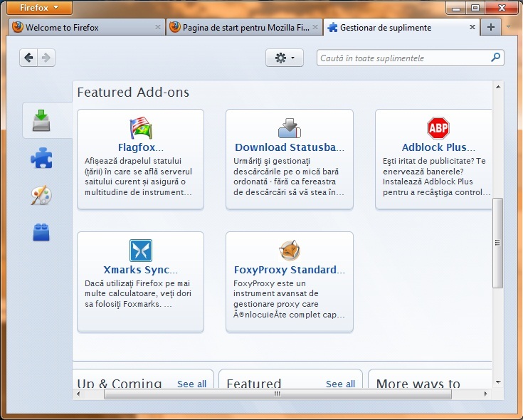Click the horizontal scrollbar thumb
Viewport: 523px width, 420px height.
tap(278, 394)
